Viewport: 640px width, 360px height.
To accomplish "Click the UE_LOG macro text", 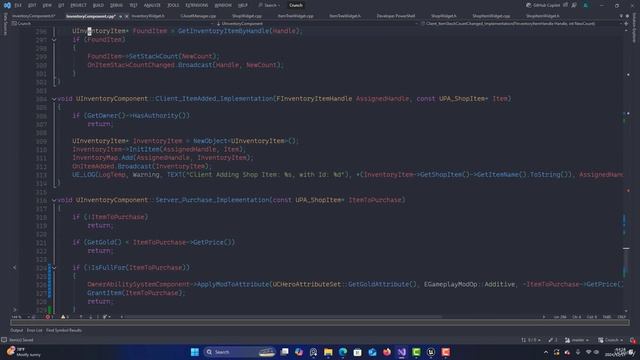I will (x=84, y=175).
